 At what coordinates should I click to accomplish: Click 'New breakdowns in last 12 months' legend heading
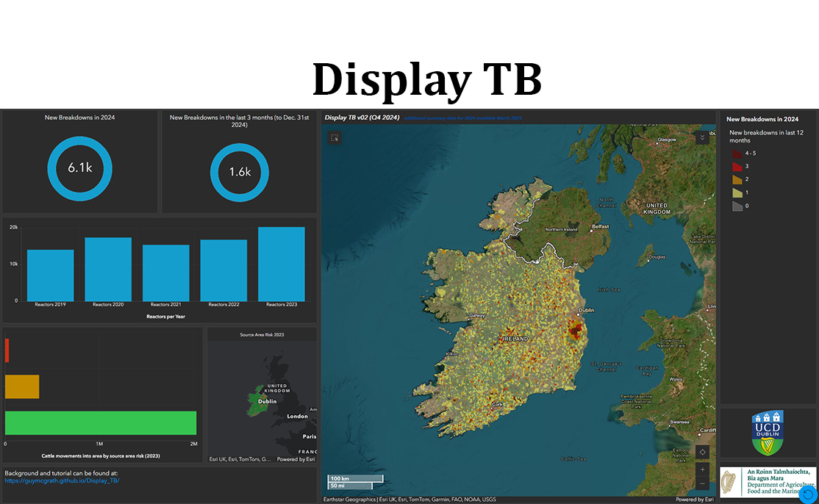pos(766,137)
